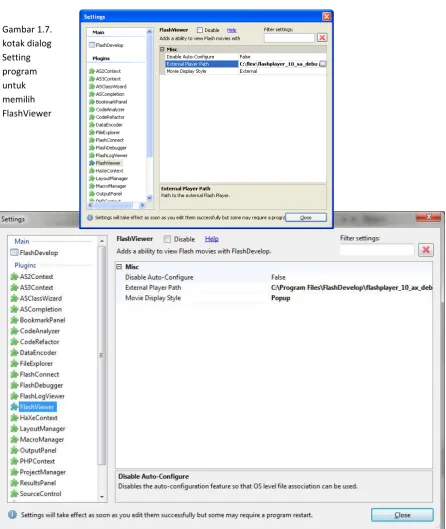This screenshot has height=529, width=446.
Task: Click False value in lower window grid
Action: (x=278, y=277)
